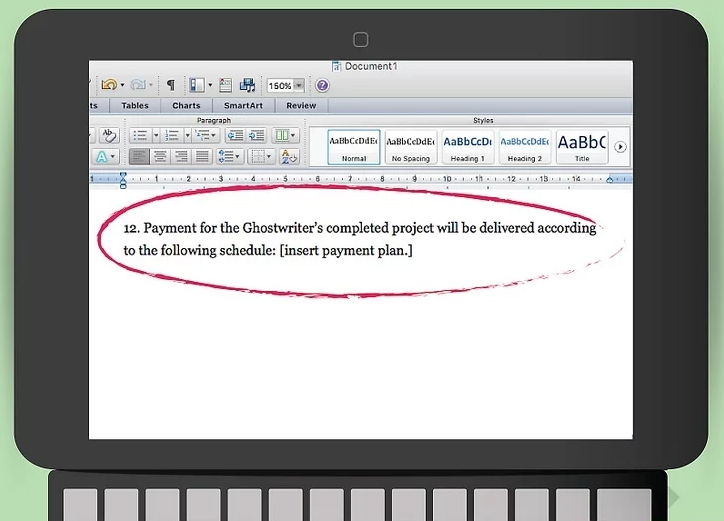Open the Text Effects 'A' dropdown
724x521 pixels.
coord(106,157)
